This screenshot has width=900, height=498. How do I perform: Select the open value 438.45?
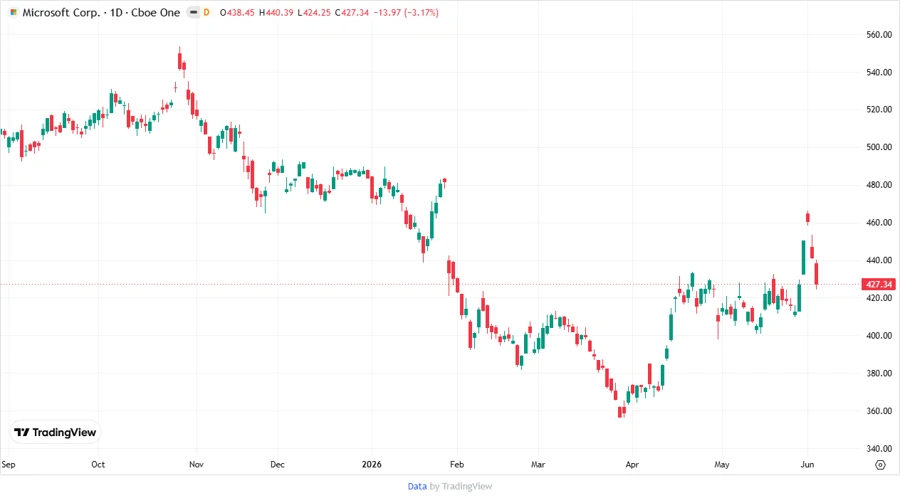coord(240,13)
